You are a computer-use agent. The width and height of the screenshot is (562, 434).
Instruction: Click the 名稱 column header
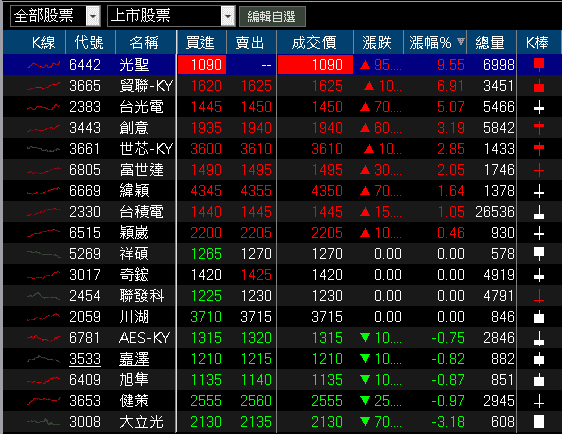point(146,43)
